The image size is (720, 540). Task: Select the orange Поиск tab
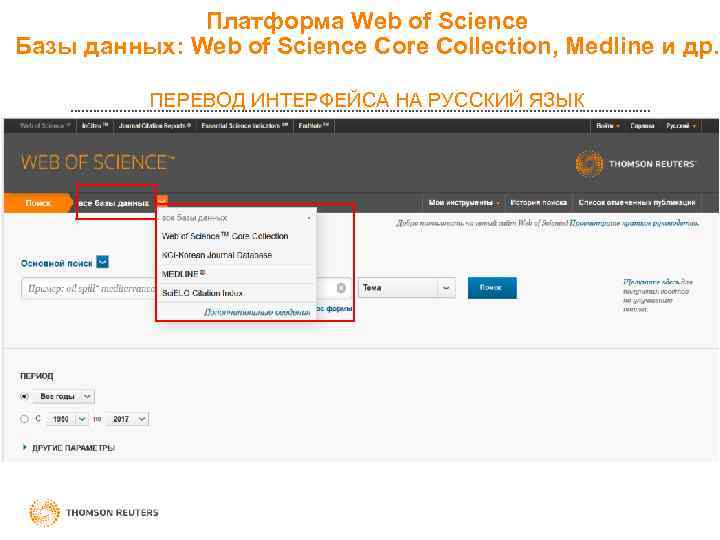click(x=38, y=203)
